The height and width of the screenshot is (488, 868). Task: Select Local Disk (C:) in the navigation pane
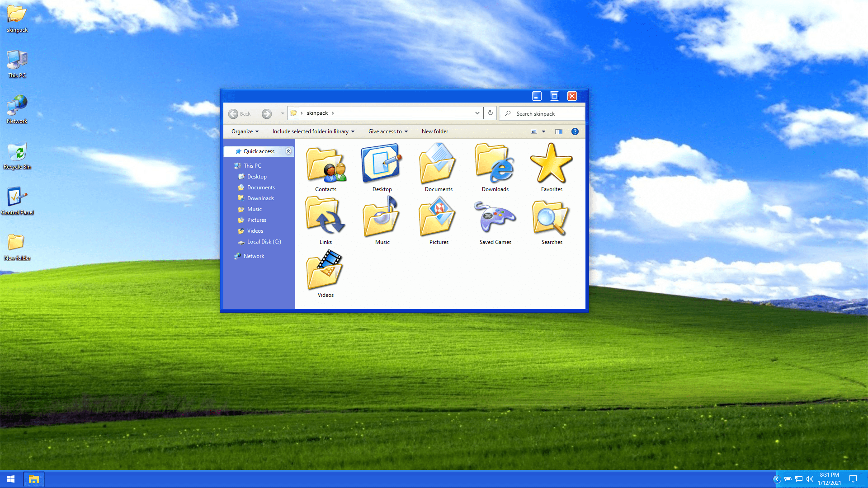tap(264, 242)
